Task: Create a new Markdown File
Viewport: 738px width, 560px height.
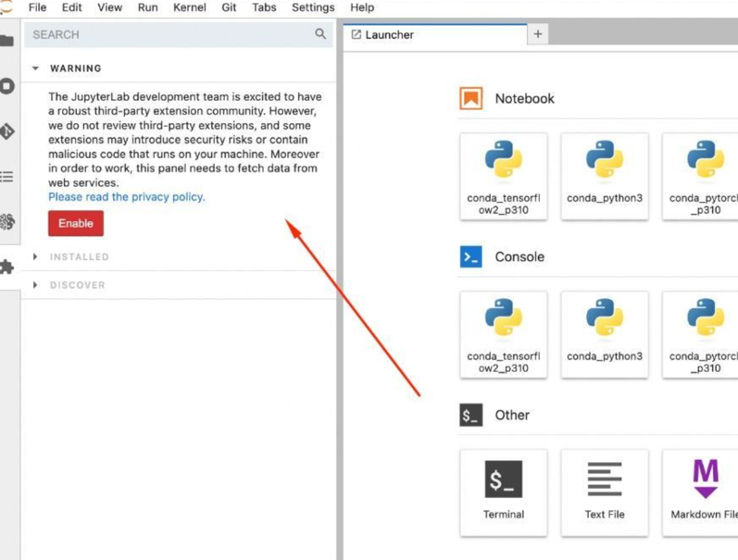Action: click(704, 492)
